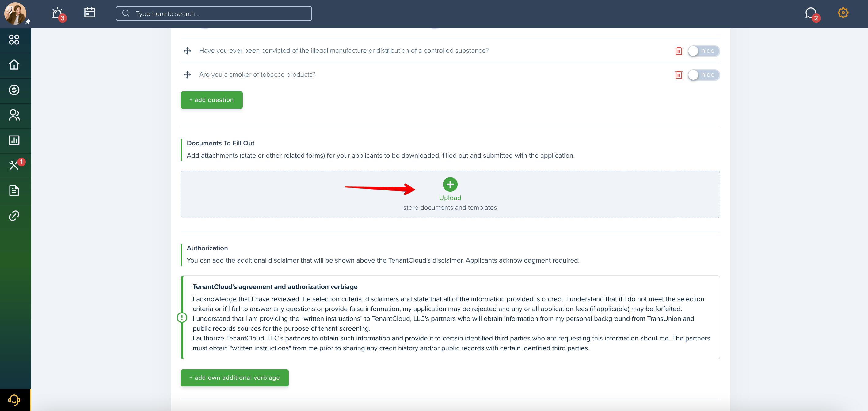Open the home properties sidebar icon
The height and width of the screenshot is (411, 868).
point(14,65)
